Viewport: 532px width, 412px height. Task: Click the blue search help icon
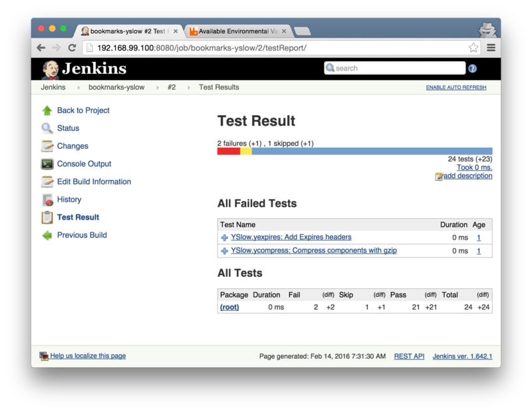[x=472, y=69]
